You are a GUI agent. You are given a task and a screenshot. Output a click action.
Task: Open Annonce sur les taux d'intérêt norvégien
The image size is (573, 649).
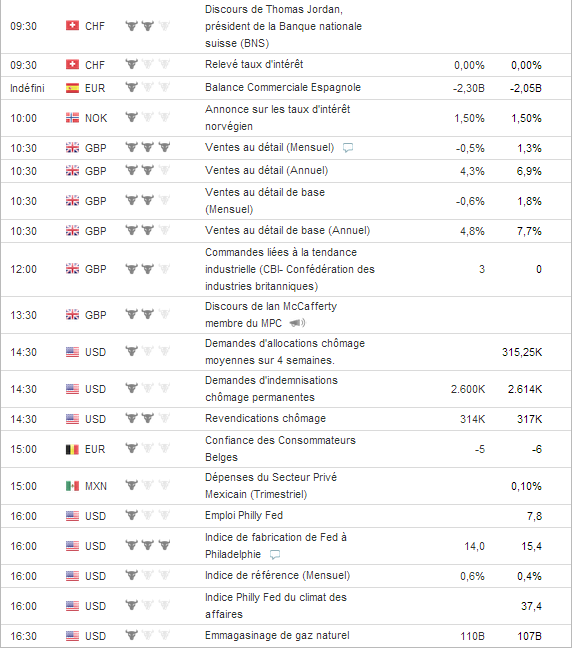tap(277, 118)
